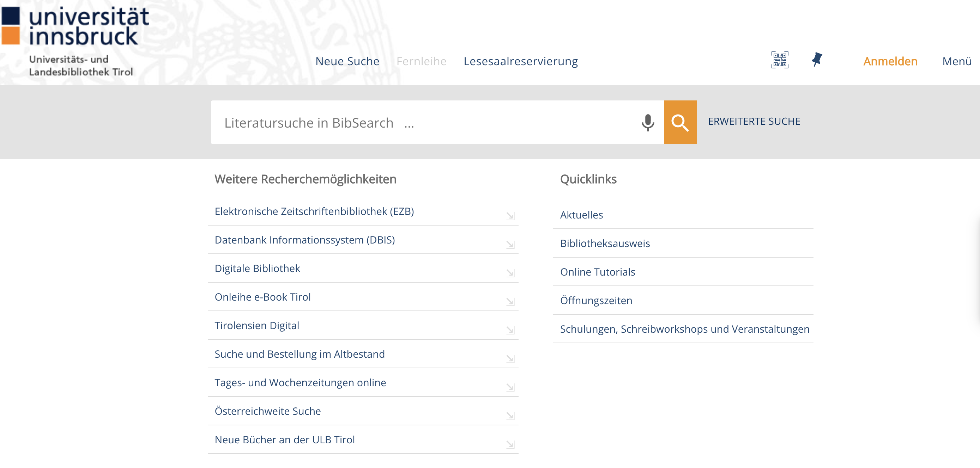This screenshot has height=468, width=980.
Task: Open Elektronische Zeitschriftenbibliothek (EZB) link
Action: click(314, 211)
